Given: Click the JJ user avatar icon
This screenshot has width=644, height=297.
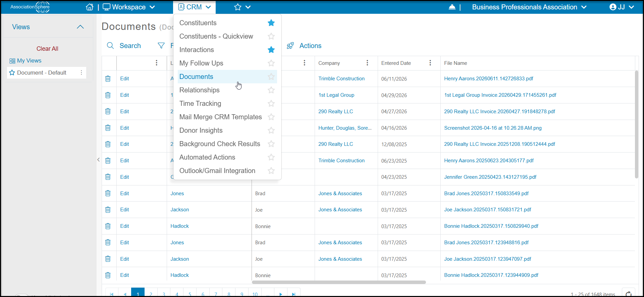Looking at the screenshot, I should pos(613,7).
